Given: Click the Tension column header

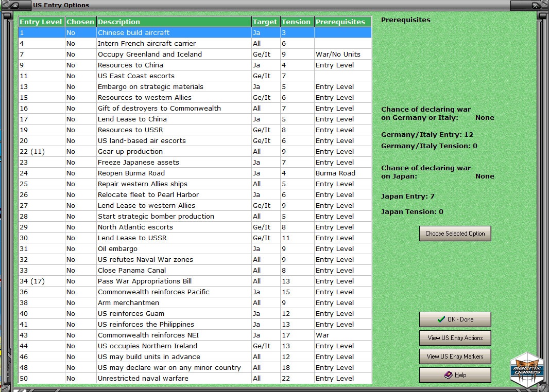Looking at the screenshot, I should pyautogui.click(x=296, y=22).
